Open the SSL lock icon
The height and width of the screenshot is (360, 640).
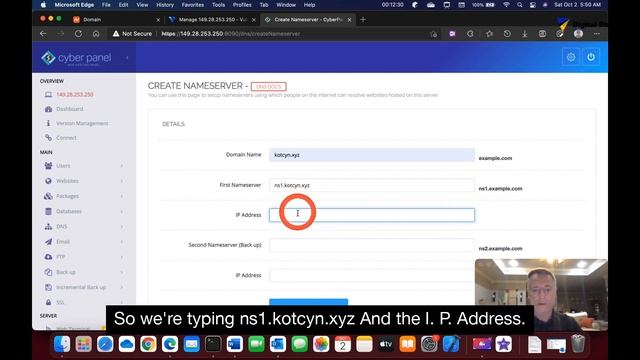pos(48,302)
